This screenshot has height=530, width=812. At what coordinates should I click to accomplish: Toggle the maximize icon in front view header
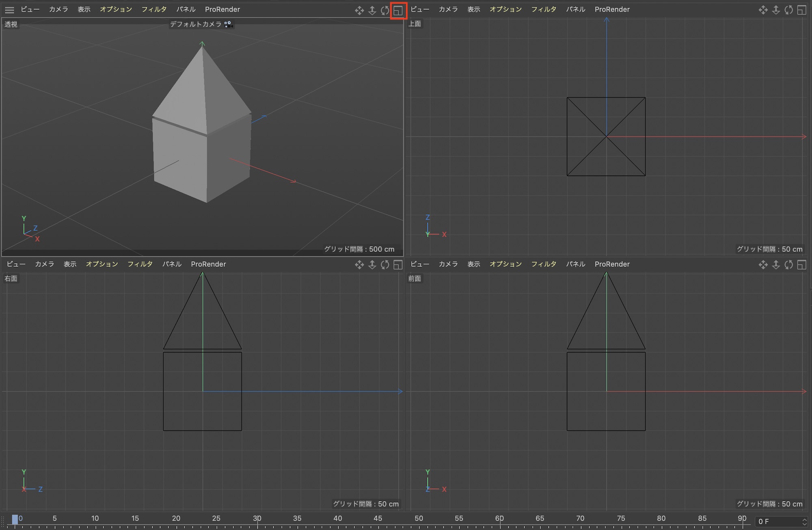pyautogui.click(x=801, y=265)
